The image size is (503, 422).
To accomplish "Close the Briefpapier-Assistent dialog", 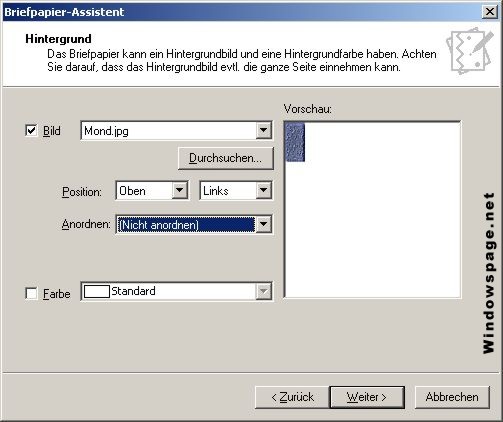I will 490,12.
